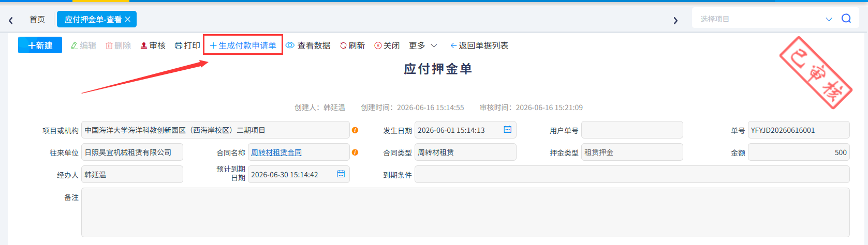Viewport: 868px width, 245px height.
Task: Click the 审核时间 2026-06-16 15:21:09 text
Action: (x=531, y=108)
